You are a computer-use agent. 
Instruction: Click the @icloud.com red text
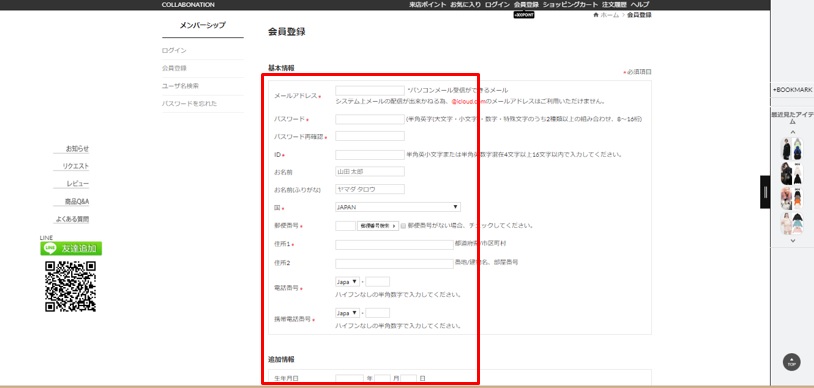(x=468, y=101)
